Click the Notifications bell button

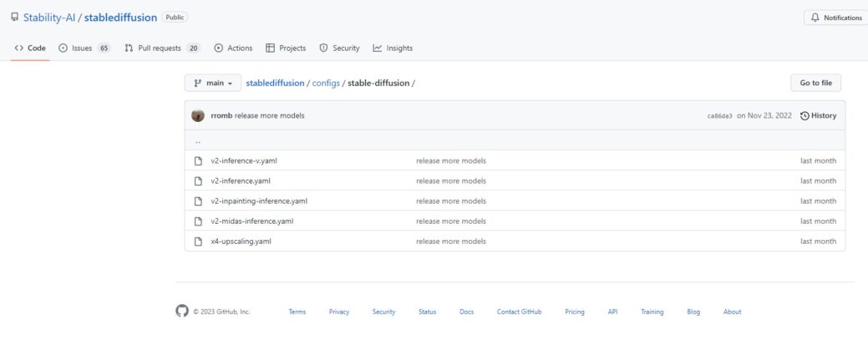tap(836, 18)
